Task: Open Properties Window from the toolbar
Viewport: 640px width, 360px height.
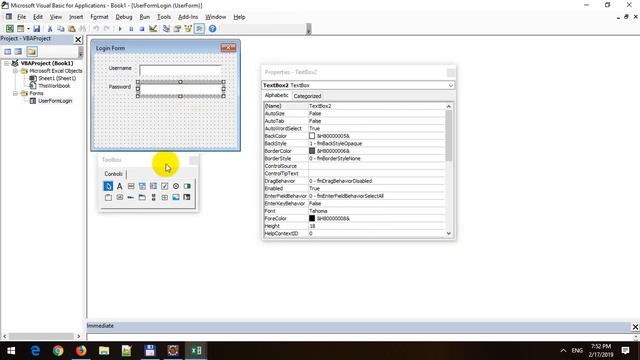Action: tap(177, 29)
